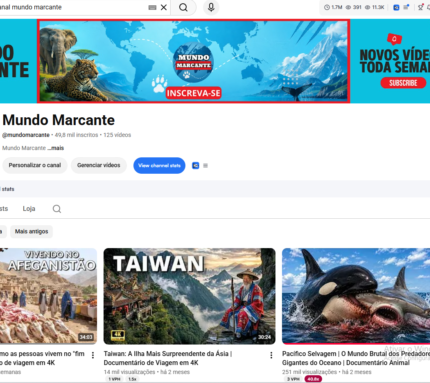Clear the search box with the X icon
The image size is (430, 383).
tap(164, 7)
